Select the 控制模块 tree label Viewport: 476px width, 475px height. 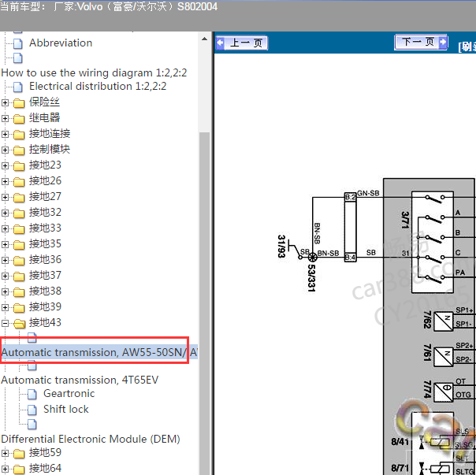[50, 150]
